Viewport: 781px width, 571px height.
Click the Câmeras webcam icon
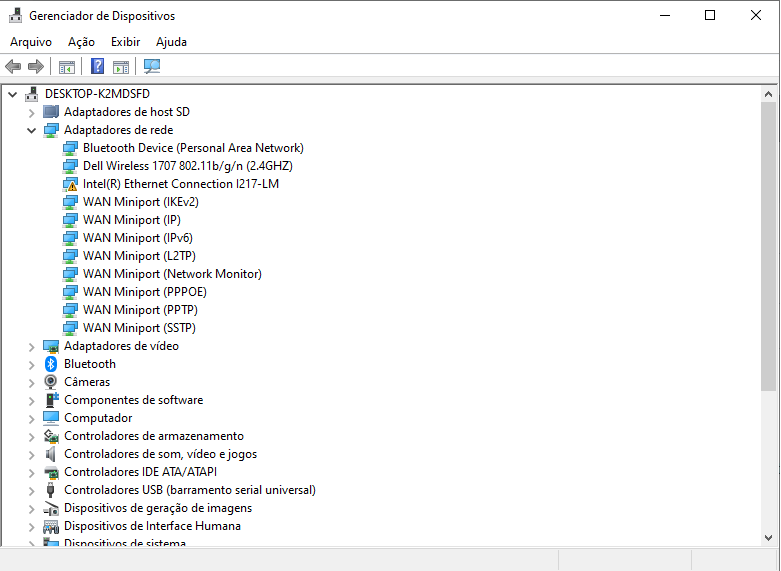51,382
